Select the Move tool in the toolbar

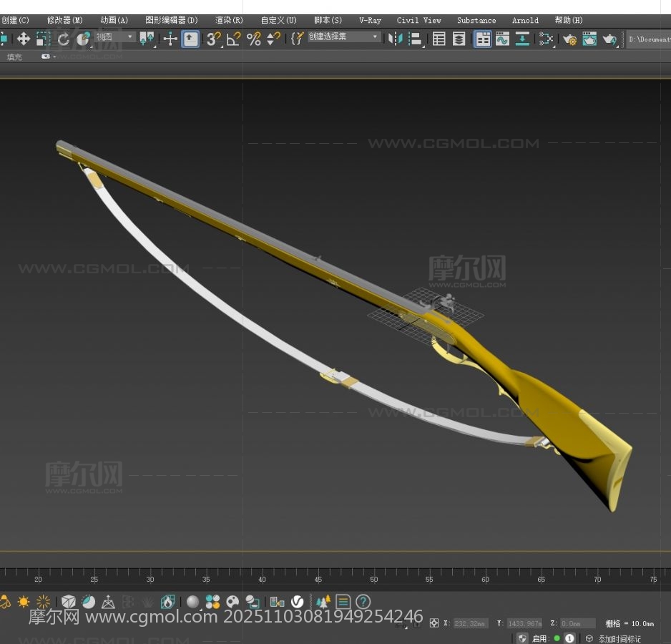(24, 39)
